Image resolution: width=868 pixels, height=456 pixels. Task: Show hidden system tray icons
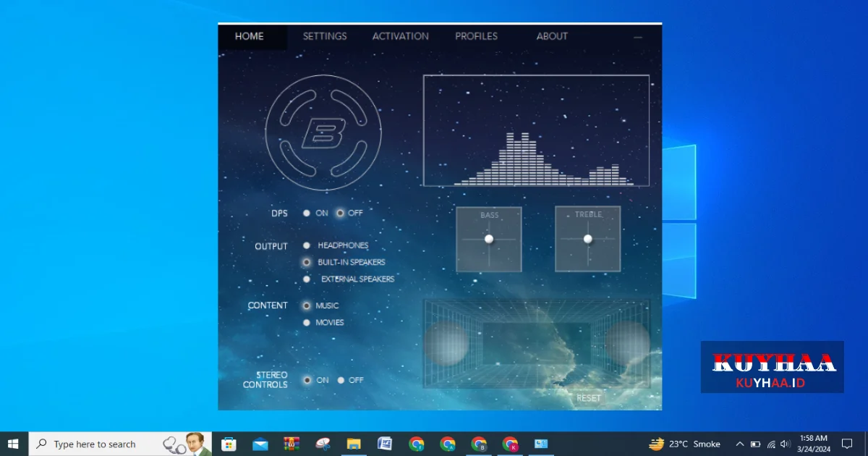[739, 444]
